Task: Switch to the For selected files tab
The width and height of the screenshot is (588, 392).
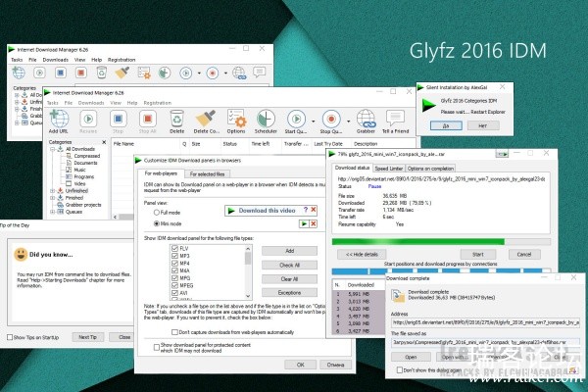Action: [x=207, y=174]
